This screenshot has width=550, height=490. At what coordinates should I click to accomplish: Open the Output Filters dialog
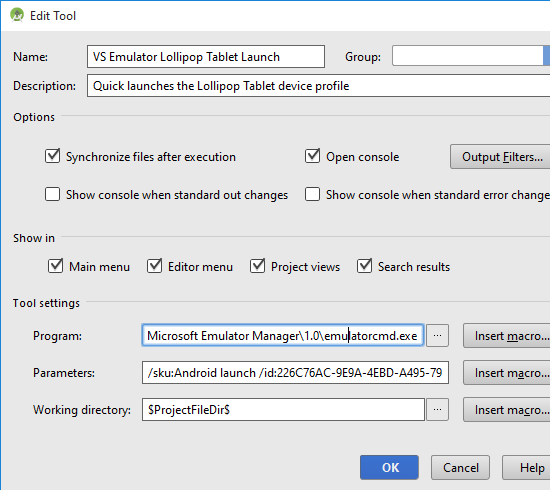pyautogui.click(x=500, y=157)
